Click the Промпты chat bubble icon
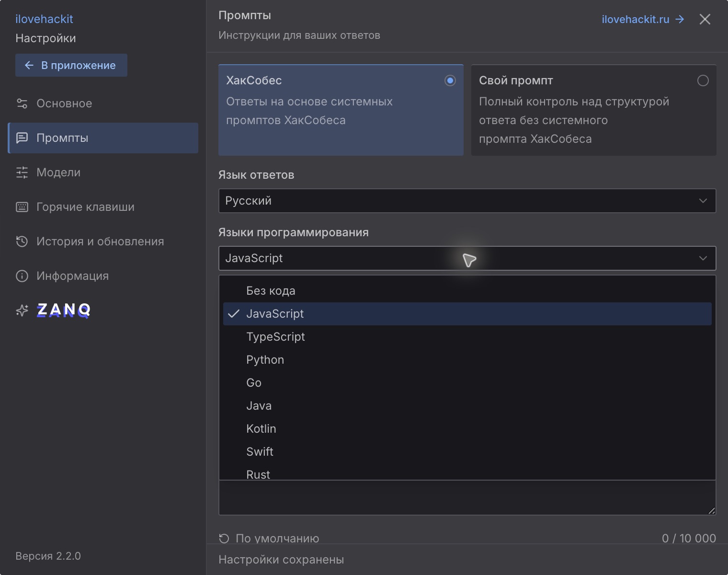This screenshot has height=575, width=728. coord(22,138)
